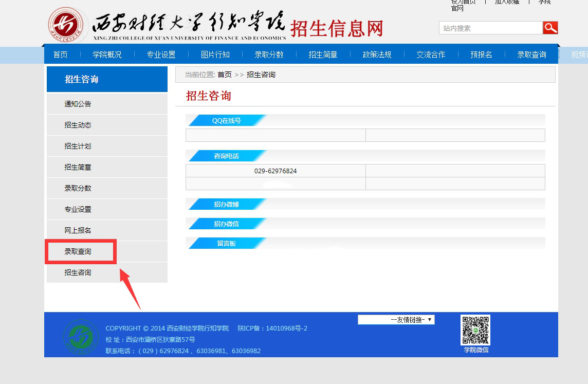Image resolution: width=588 pixels, height=384 pixels.
Task: Go to 图片行知 in the navigation bar
Action: [215, 55]
